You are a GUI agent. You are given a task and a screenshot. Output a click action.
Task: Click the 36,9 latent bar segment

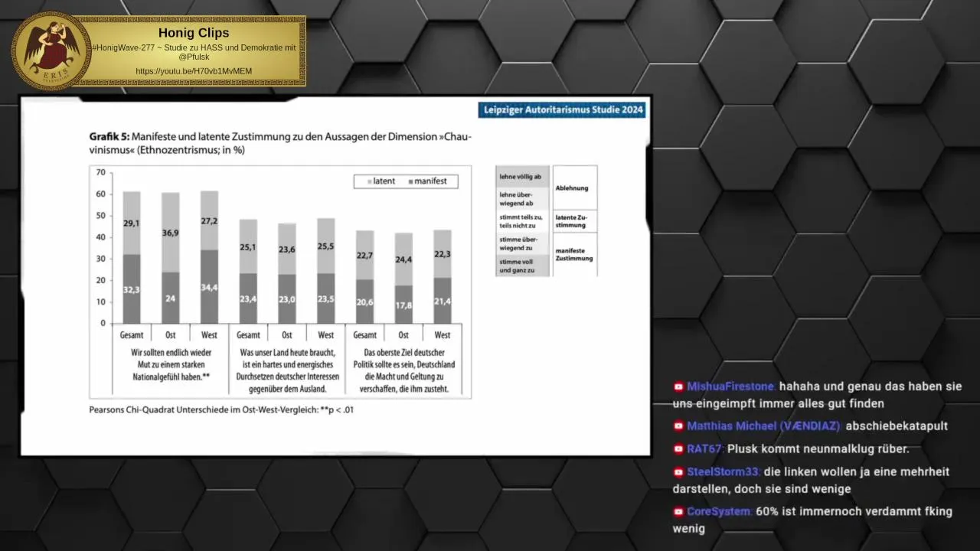[x=171, y=233]
